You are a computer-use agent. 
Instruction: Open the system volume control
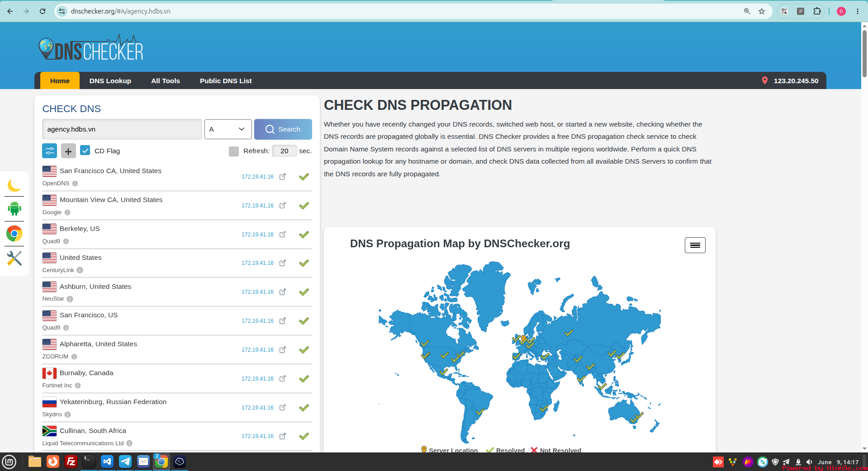tap(809, 462)
